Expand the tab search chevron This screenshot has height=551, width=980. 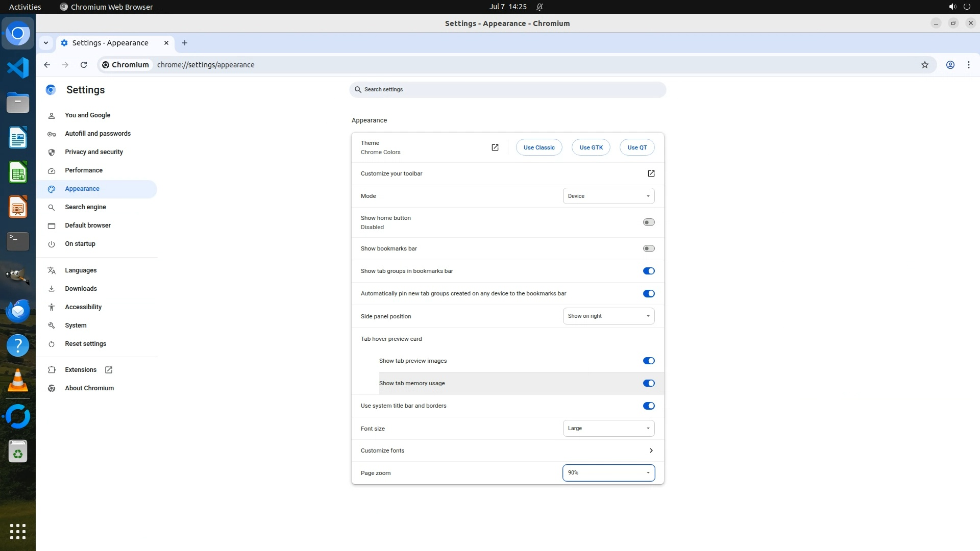click(x=46, y=43)
